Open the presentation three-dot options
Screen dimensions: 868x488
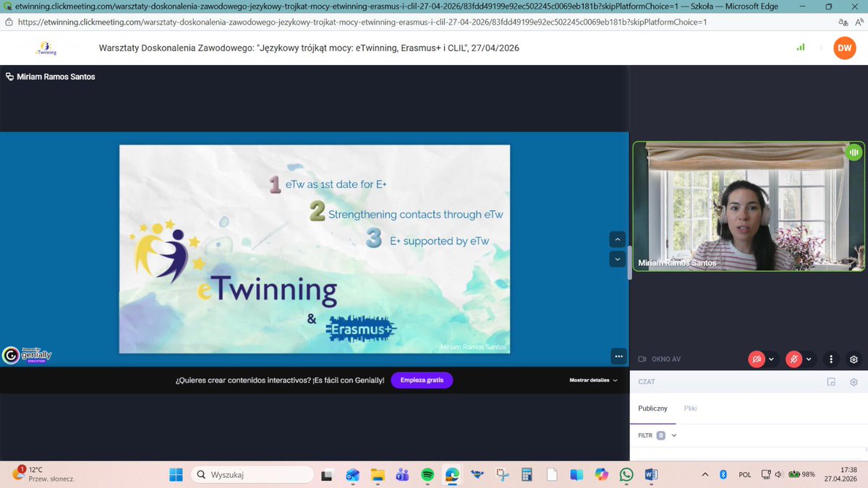tap(618, 356)
